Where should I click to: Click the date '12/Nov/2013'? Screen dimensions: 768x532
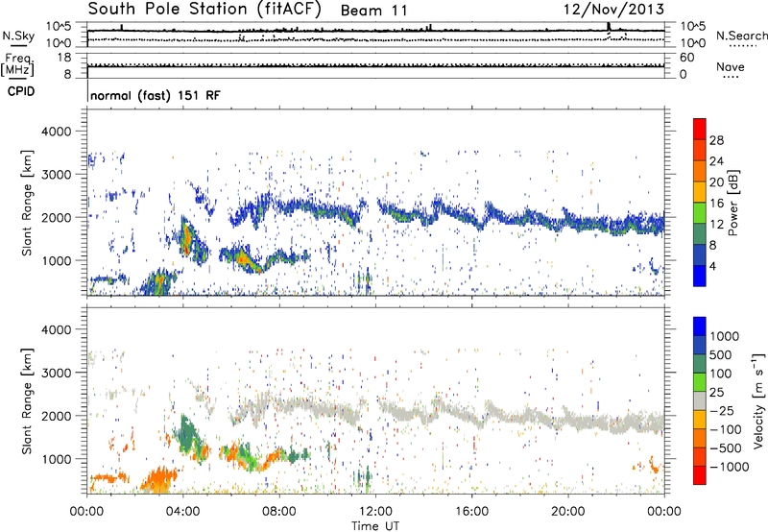coord(613,10)
